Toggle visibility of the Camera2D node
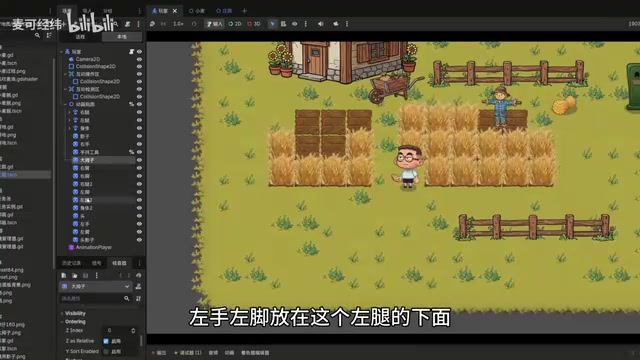 click(x=139, y=59)
